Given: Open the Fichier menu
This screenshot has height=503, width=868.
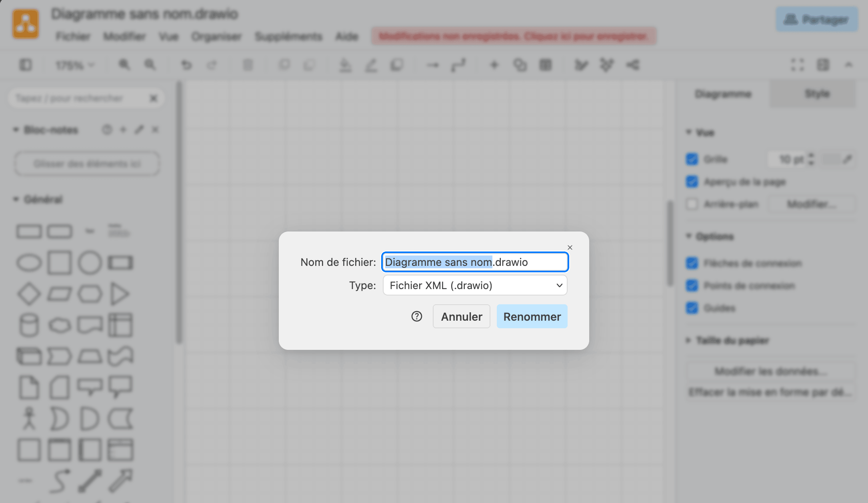Looking at the screenshot, I should pos(73,36).
